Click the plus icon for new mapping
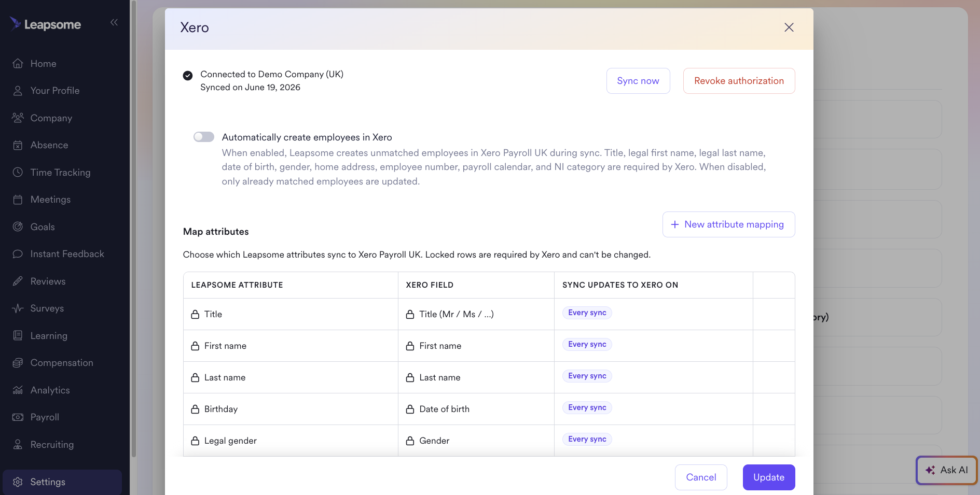The height and width of the screenshot is (495, 980). pyautogui.click(x=675, y=224)
